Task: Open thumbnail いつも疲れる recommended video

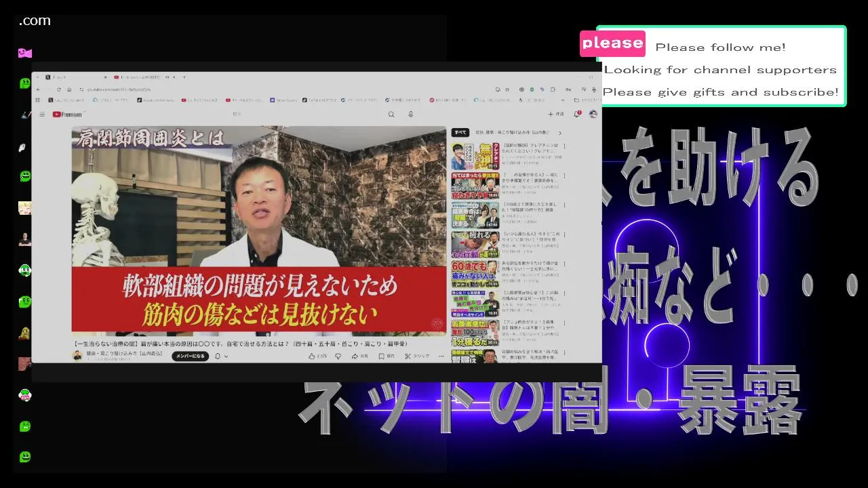Action: (475, 244)
